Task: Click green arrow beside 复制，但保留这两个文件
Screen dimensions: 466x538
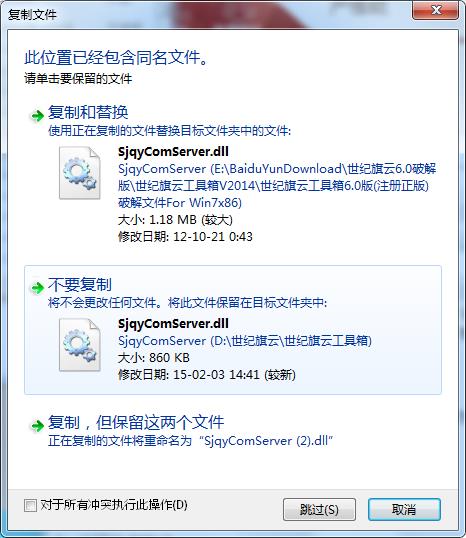Action: (37, 425)
